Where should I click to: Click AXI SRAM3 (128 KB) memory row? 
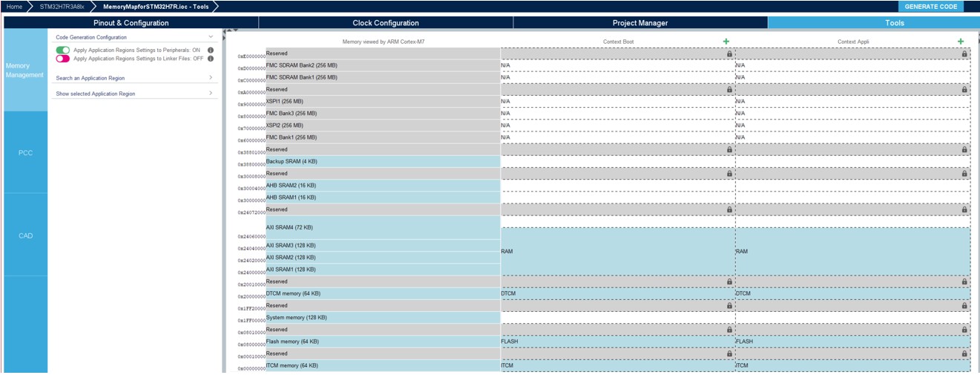click(383, 245)
